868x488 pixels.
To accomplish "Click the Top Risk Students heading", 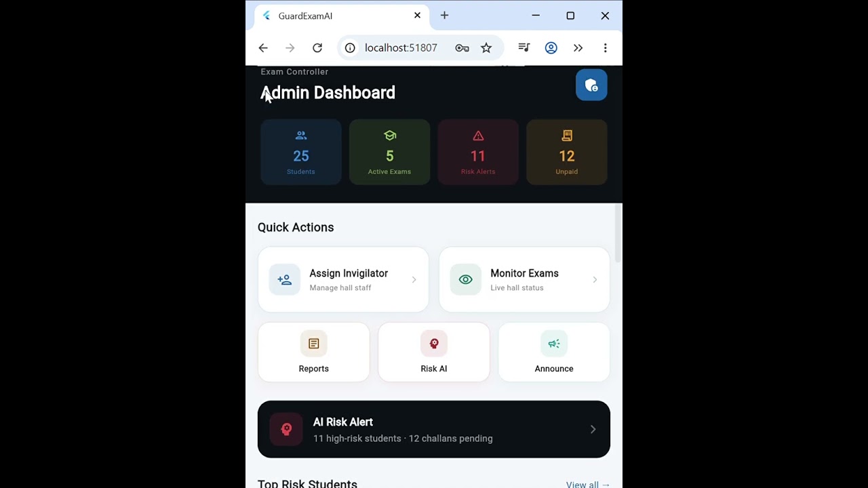I will point(307,484).
